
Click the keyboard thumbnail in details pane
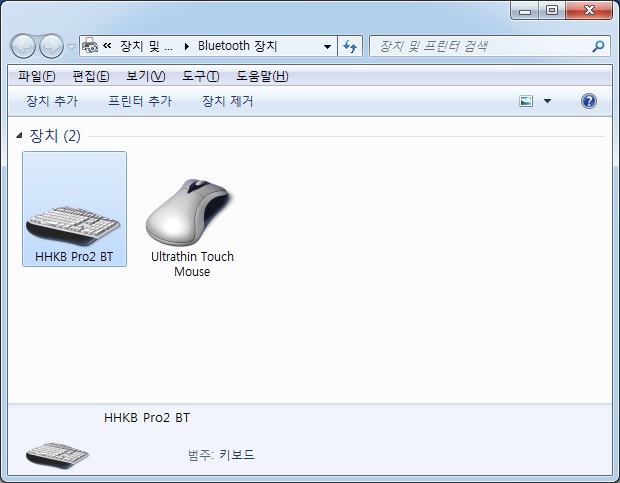pyautogui.click(x=57, y=455)
